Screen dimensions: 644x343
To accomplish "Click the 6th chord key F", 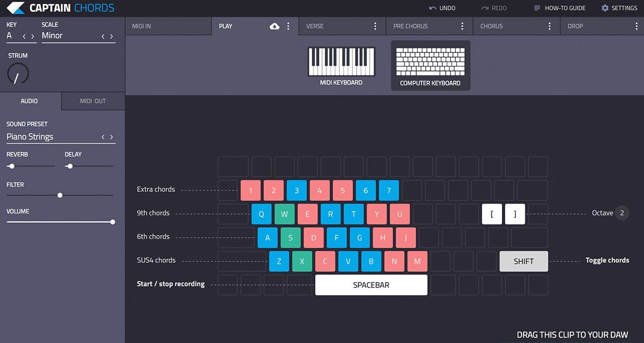I will [336, 238].
